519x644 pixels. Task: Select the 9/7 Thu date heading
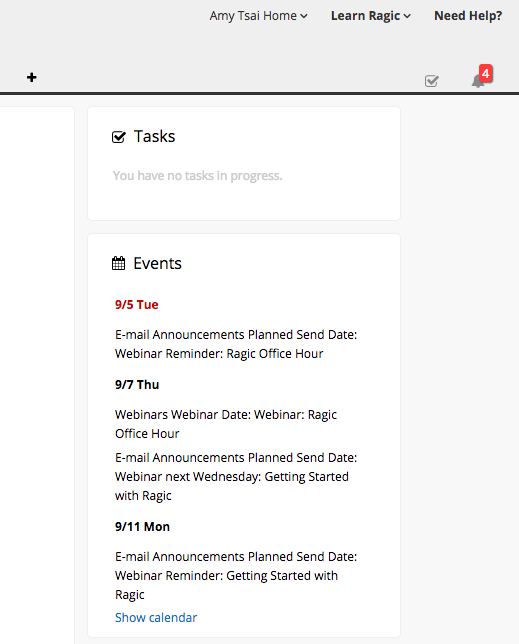(137, 385)
